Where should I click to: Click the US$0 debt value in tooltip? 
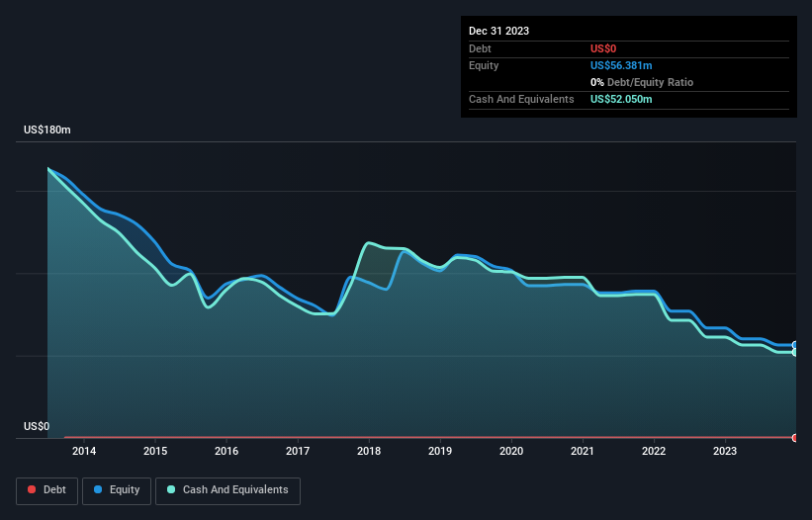point(603,48)
